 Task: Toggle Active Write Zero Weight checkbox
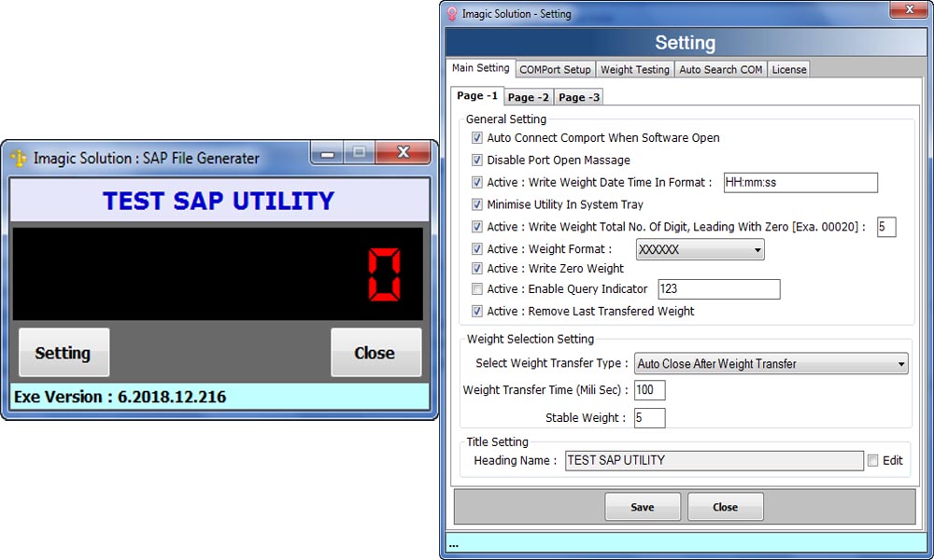[x=477, y=269]
